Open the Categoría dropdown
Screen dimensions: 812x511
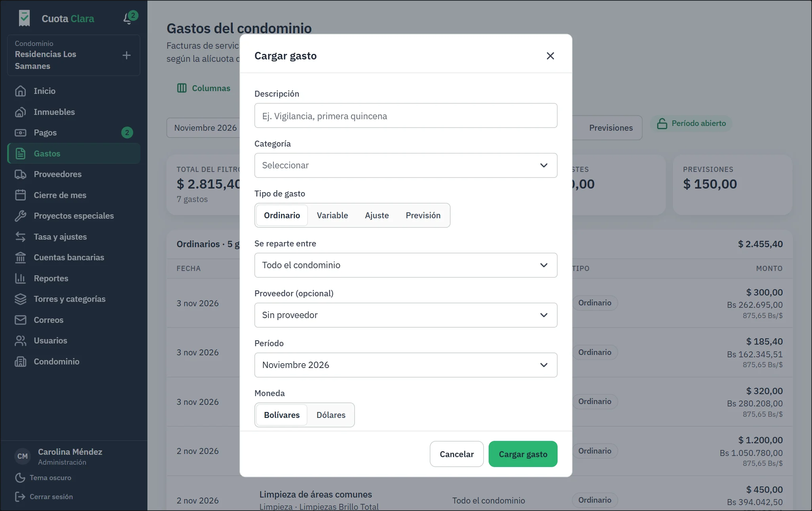[x=405, y=166]
